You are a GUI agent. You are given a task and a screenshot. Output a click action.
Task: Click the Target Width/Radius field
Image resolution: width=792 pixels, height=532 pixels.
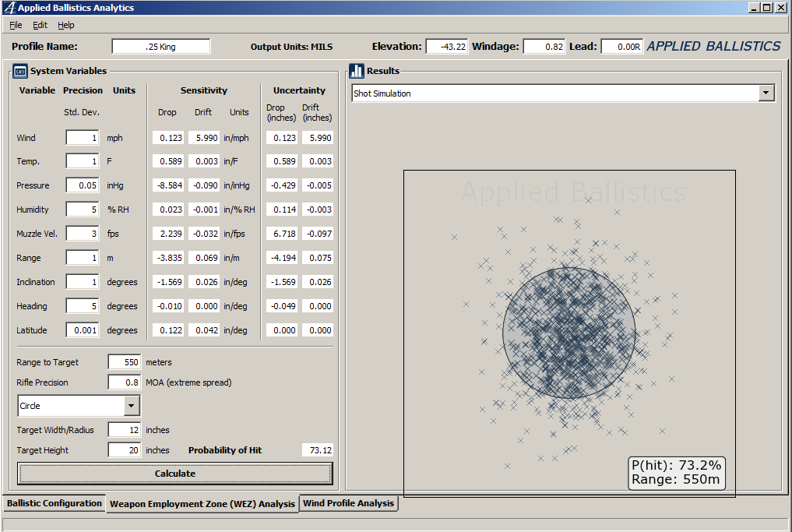[x=125, y=430]
